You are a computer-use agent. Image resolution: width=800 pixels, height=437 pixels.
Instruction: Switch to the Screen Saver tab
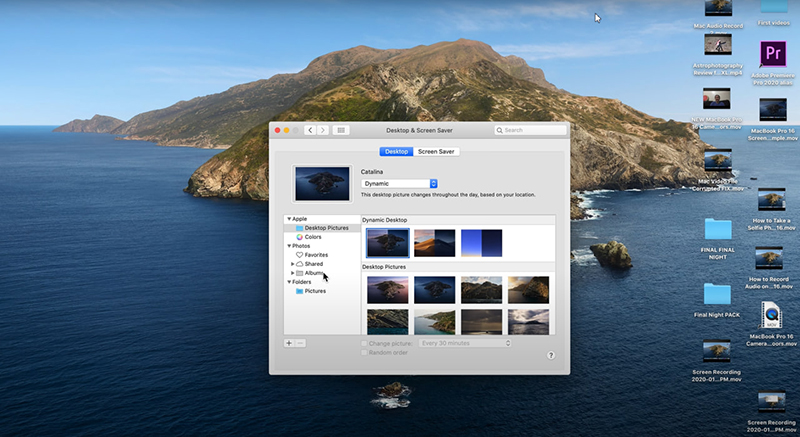(x=436, y=151)
